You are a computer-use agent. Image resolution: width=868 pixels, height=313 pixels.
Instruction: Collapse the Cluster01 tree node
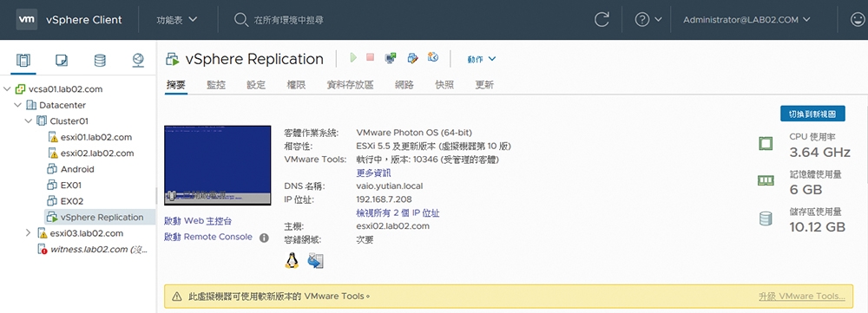pyautogui.click(x=29, y=121)
